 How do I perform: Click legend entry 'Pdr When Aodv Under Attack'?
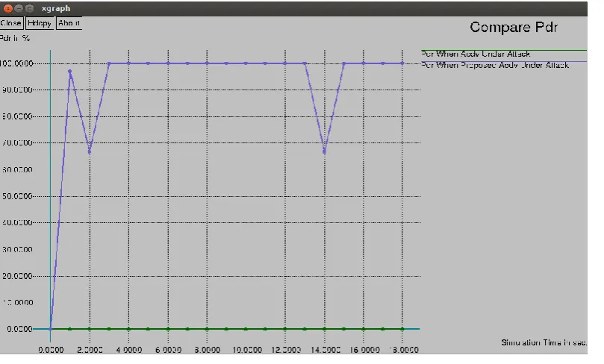coord(476,54)
